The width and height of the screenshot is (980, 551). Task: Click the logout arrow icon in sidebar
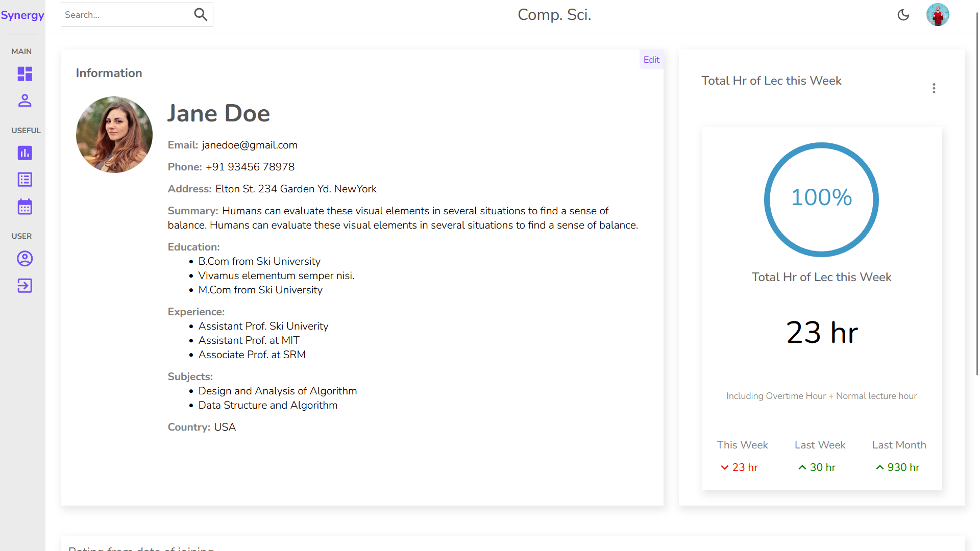(x=24, y=286)
